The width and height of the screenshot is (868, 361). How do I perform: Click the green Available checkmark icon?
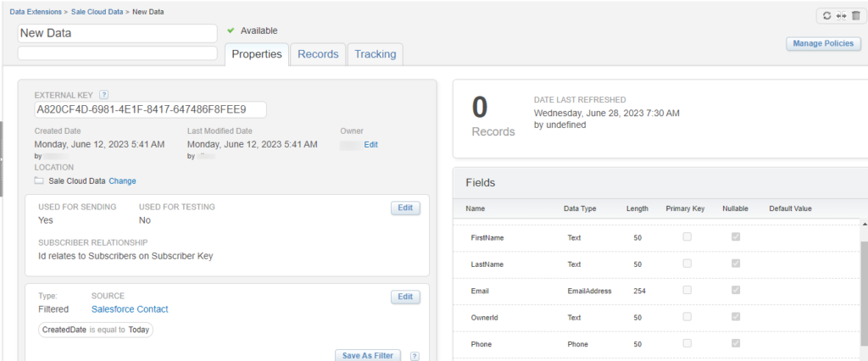(231, 31)
